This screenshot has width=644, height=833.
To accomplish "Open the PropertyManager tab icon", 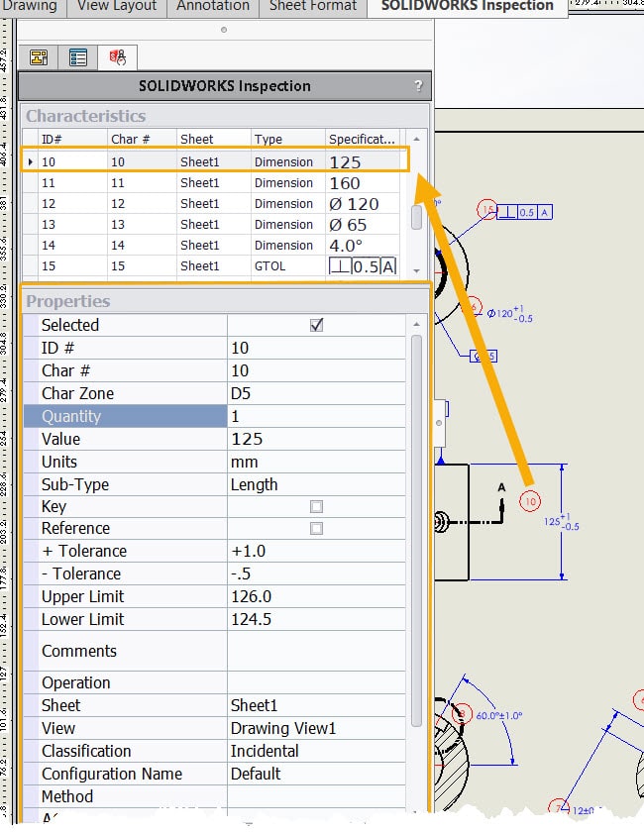I will pyautogui.click(x=78, y=56).
